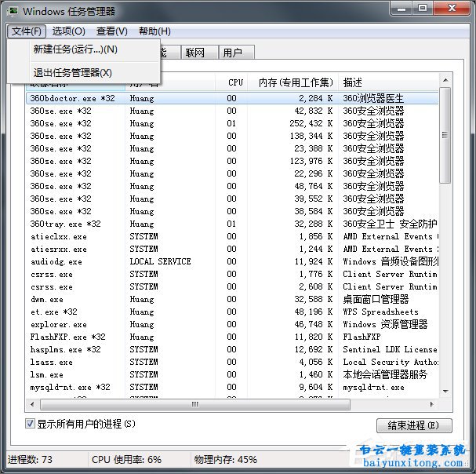Click the 42,832 K memory value

click(314, 111)
